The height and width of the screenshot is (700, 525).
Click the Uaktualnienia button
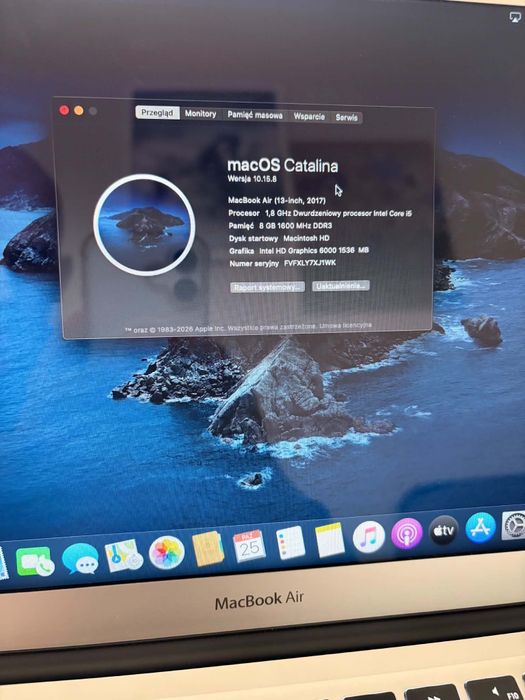tap(341, 286)
